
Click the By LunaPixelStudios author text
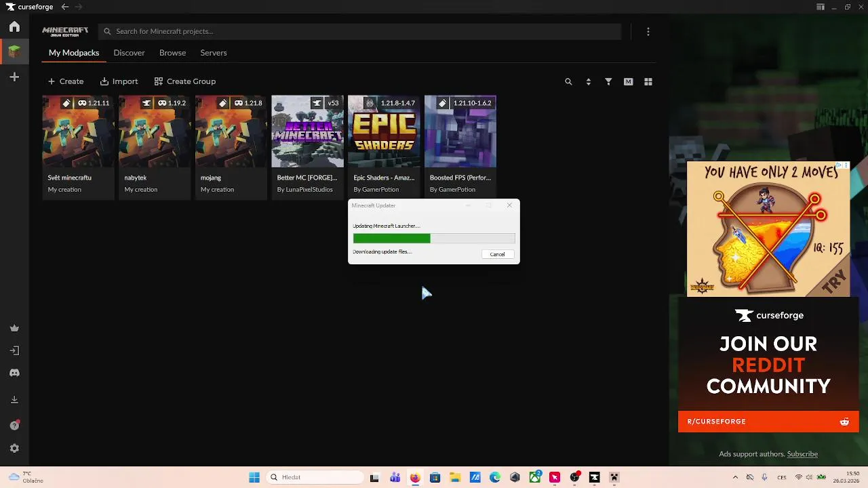pos(305,190)
